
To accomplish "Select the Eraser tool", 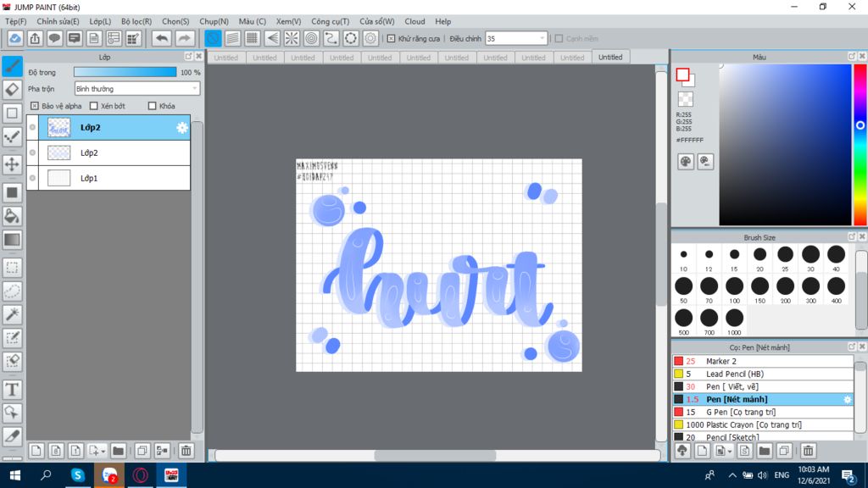I will [x=12, y=90].
